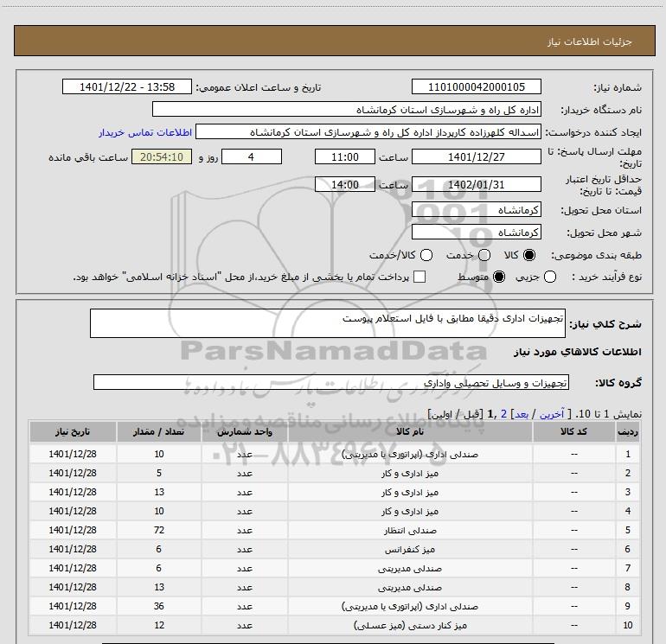
Task: Go to the بعد page link
Action: [522, 414]
